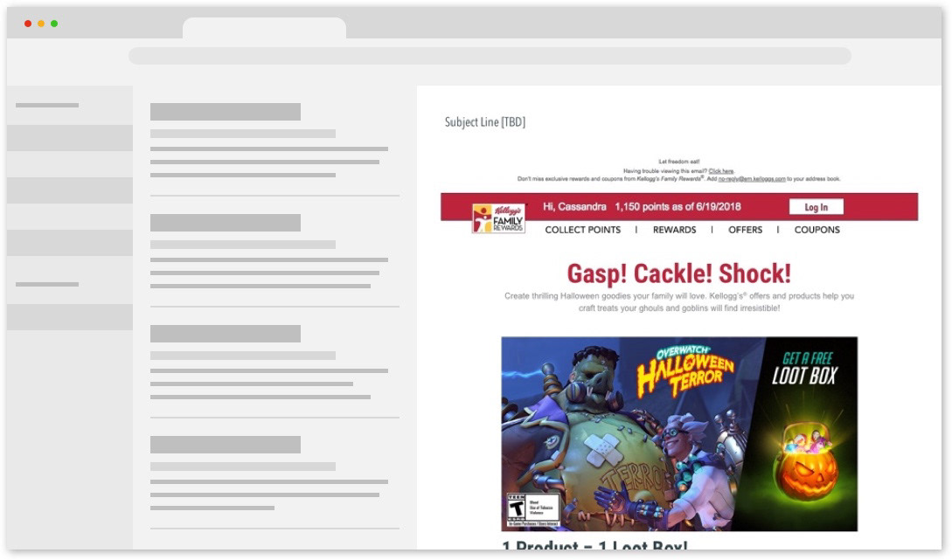Click the 'Subject Line [TBD]' text

pos(485,122)
